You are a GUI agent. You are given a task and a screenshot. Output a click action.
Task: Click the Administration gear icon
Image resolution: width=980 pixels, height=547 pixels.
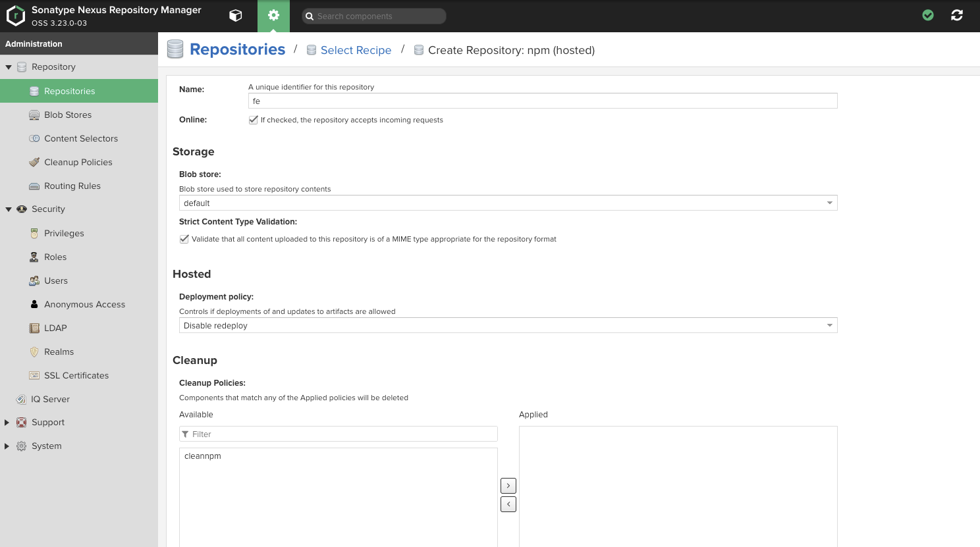[273, 16]
